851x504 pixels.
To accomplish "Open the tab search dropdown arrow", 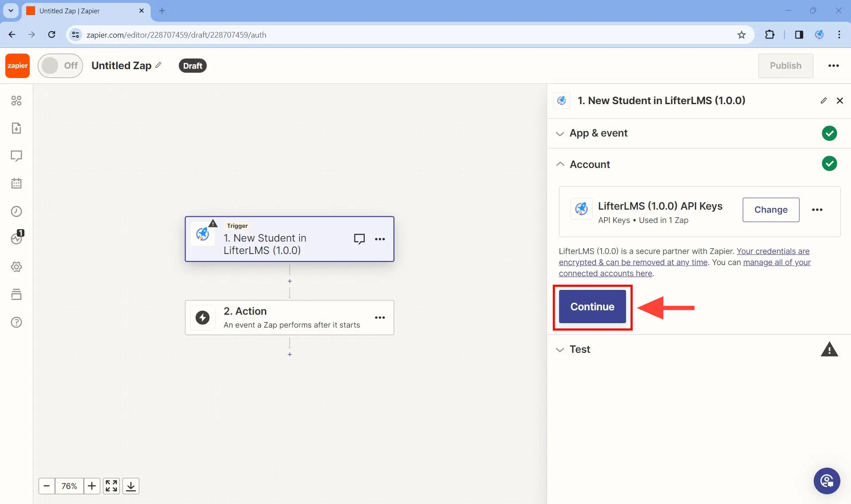I will [x=11, y=11].
